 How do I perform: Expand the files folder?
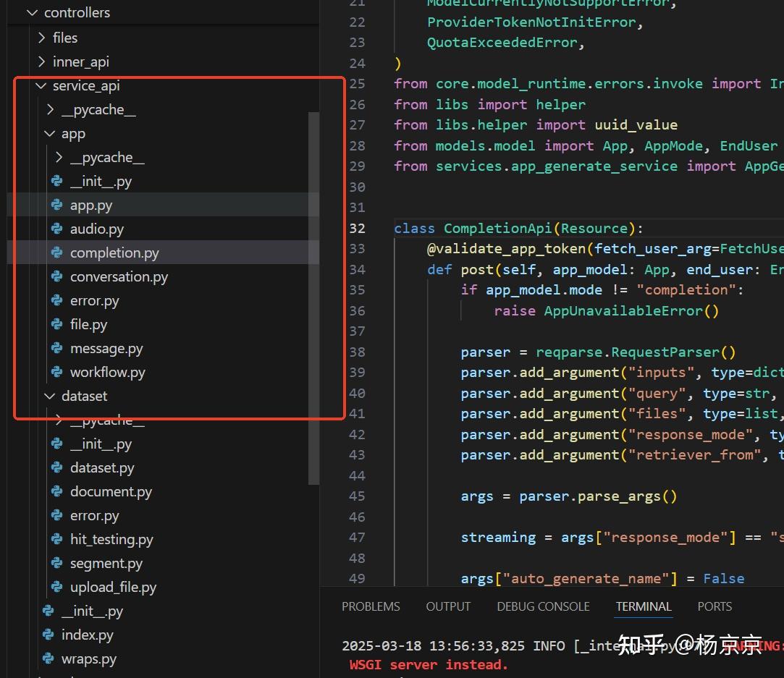[x=41, y=38]
